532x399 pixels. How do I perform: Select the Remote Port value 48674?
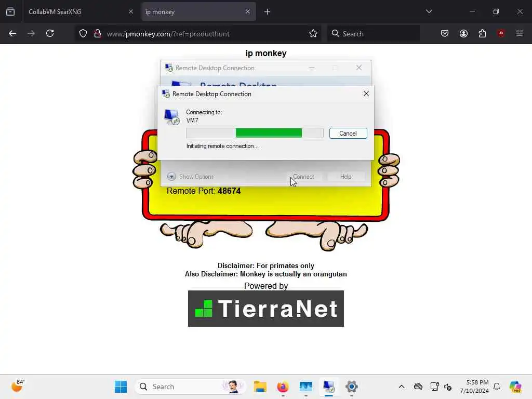point(229,191)
